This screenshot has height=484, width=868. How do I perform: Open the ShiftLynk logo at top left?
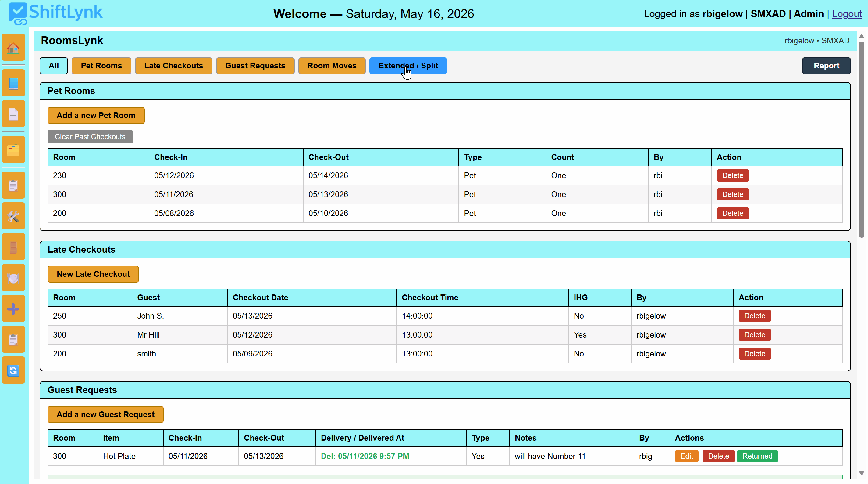55,13
